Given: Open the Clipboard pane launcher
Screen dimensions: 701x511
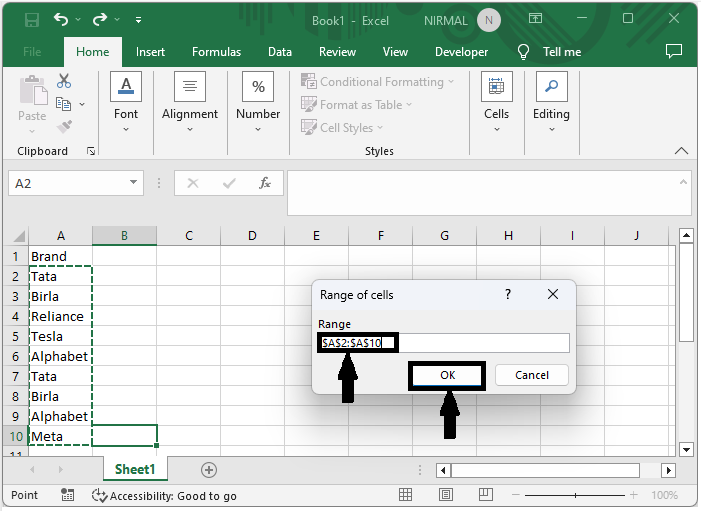Looking at the screenshot, I should (x=91, y=152).
